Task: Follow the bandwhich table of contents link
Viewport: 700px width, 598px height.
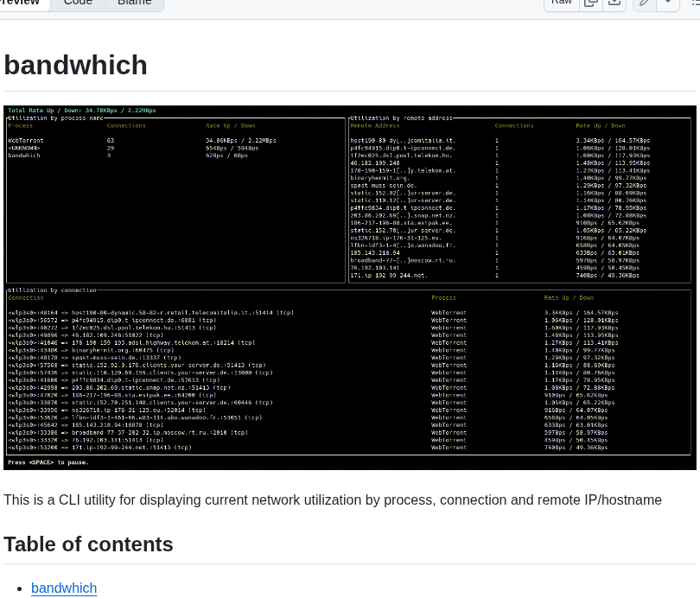Action: (64, 588)
